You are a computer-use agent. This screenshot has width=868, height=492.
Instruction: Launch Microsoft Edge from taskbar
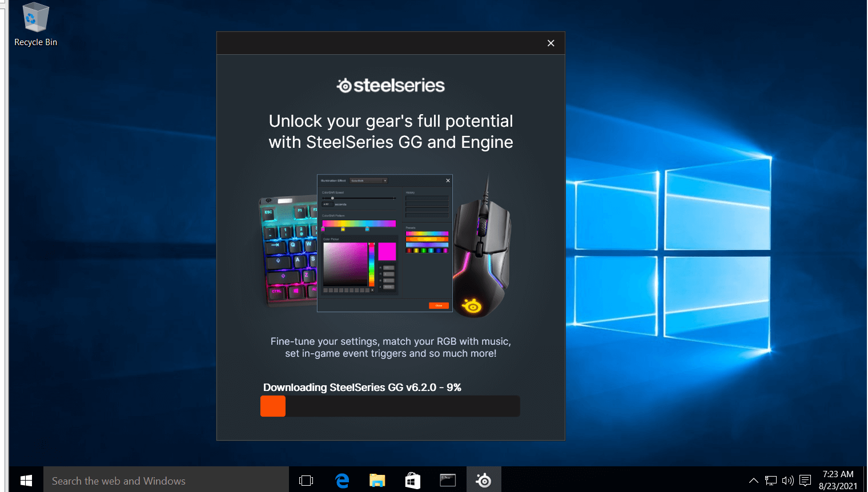click(342, 481)
